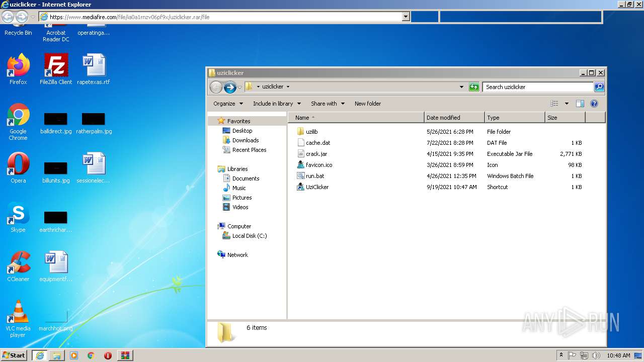
Task: Select the run.bat batch file icon
Action: pos(301,176)
